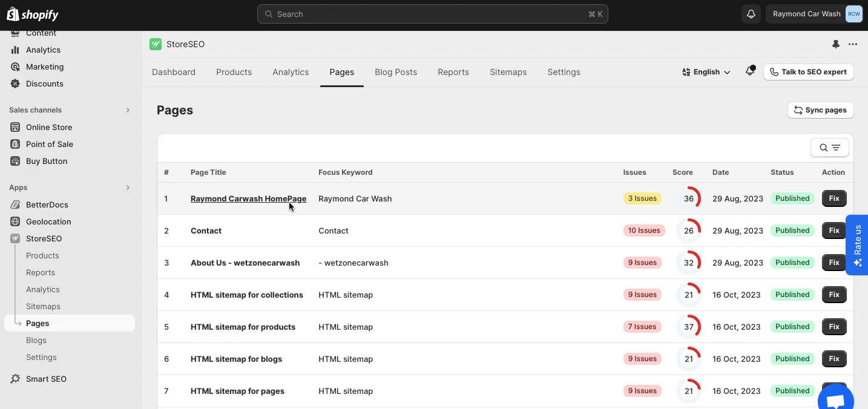Screen dimensions: 868x409
Task: Click the 10 Issues badge
Action: point(644,231)
